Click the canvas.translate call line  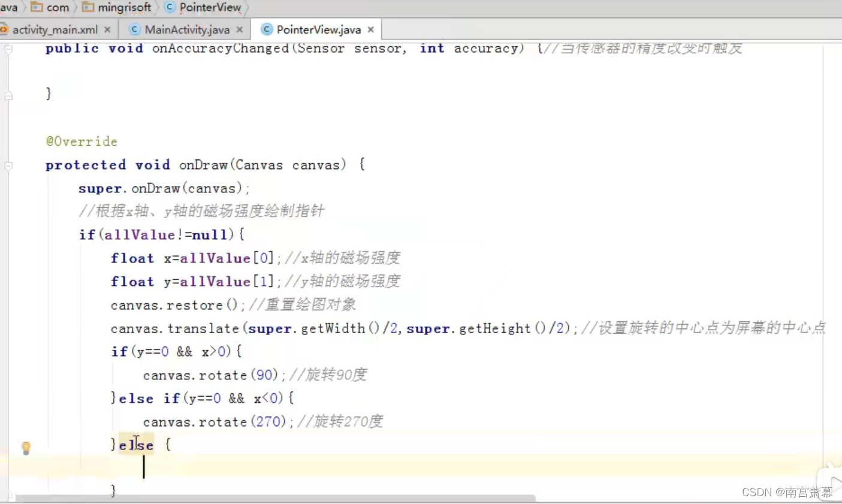[x=345, y=328]
